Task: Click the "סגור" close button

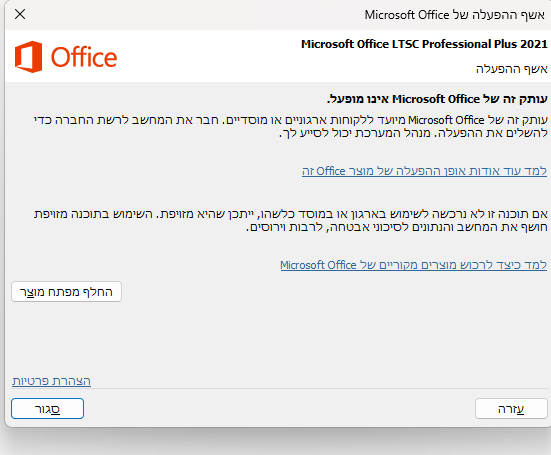Action: tap(47, 409)
